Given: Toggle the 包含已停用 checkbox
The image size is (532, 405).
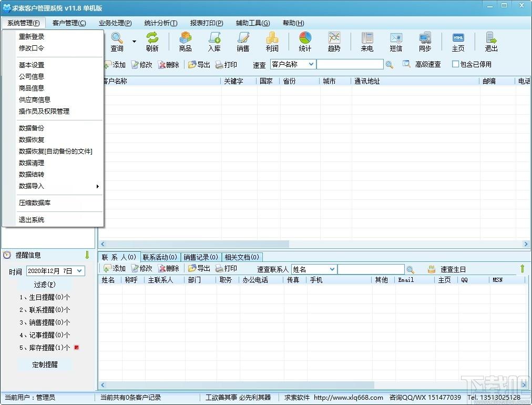Looking at the screenshot, I should pos(455,64).
